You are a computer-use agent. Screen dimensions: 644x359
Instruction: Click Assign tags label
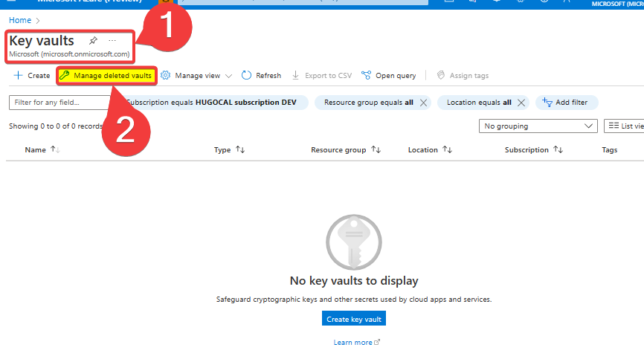(x=469, y=76)
